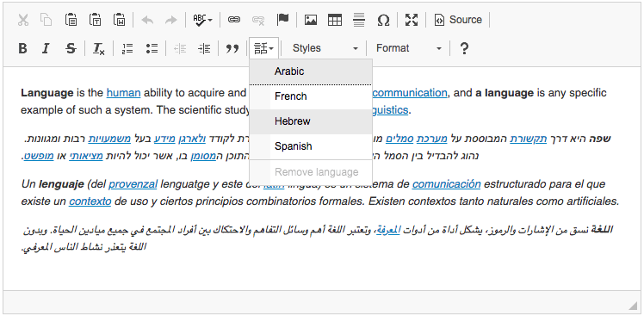
Task: Click the Undo arrow
Action: coord(147,20)
